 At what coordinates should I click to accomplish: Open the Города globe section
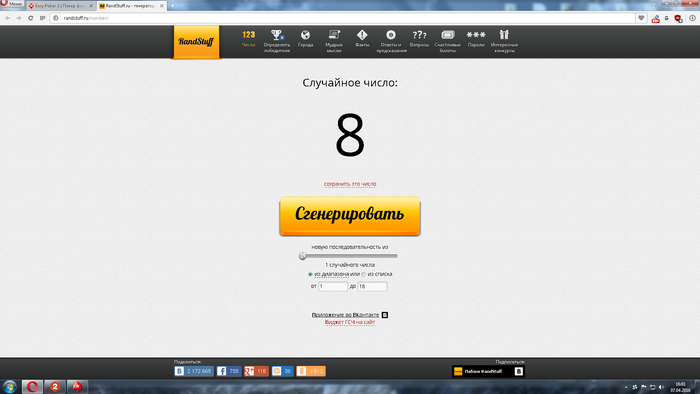tap(305, 39)
